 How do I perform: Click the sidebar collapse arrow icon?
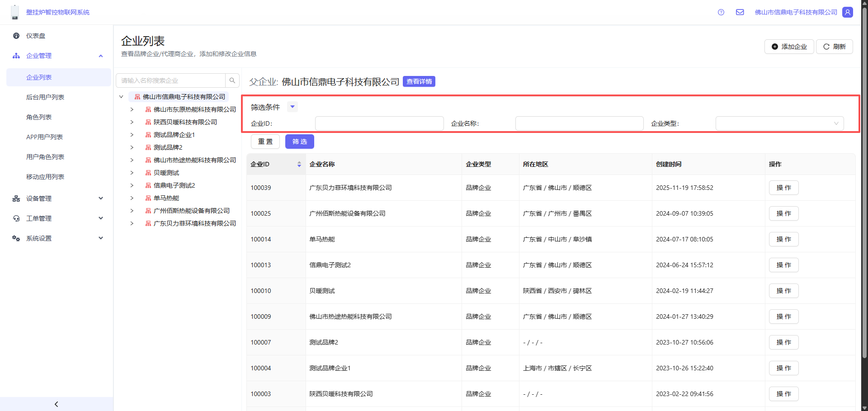pos(57,404)
